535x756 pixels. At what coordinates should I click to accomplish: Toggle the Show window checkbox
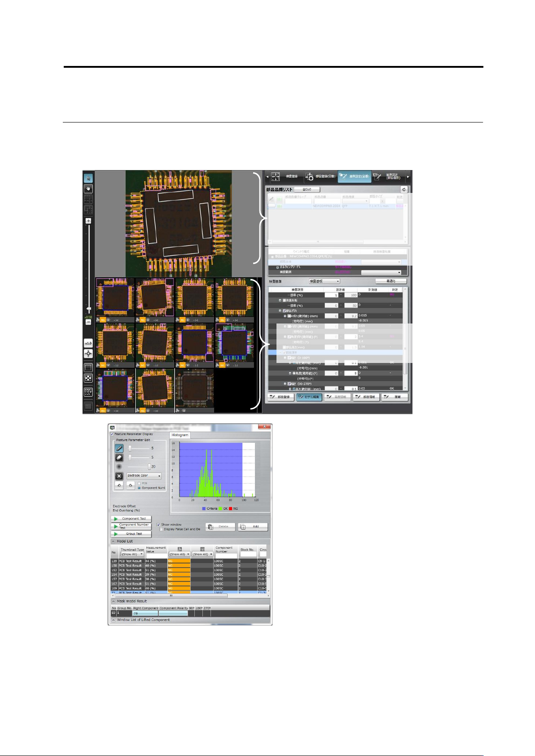click(x=158, y=524)
